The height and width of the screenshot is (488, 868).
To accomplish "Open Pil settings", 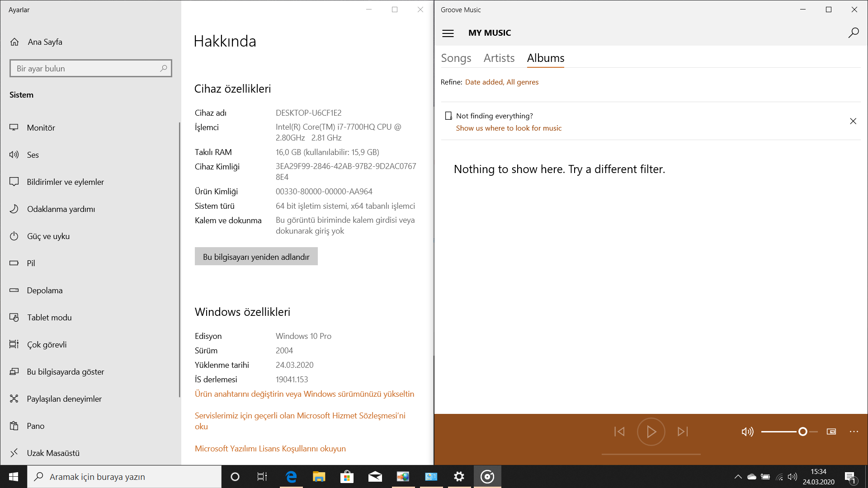I will tap(90, 263).
